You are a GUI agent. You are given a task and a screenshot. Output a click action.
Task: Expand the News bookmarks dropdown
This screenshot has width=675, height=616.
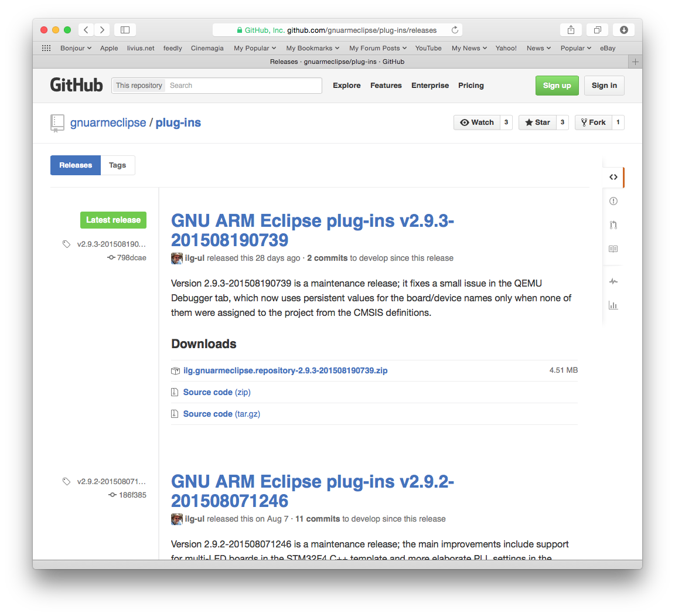tap(538, 48)
